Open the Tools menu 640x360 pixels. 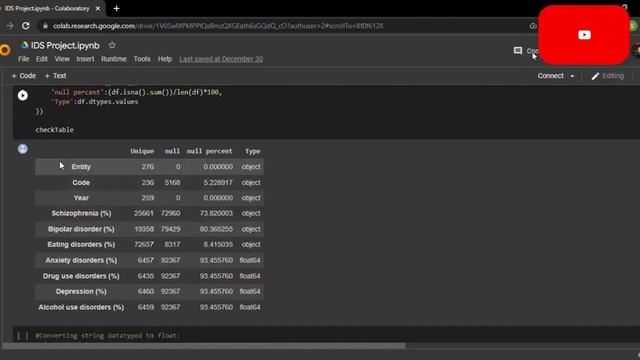[142, 59]
